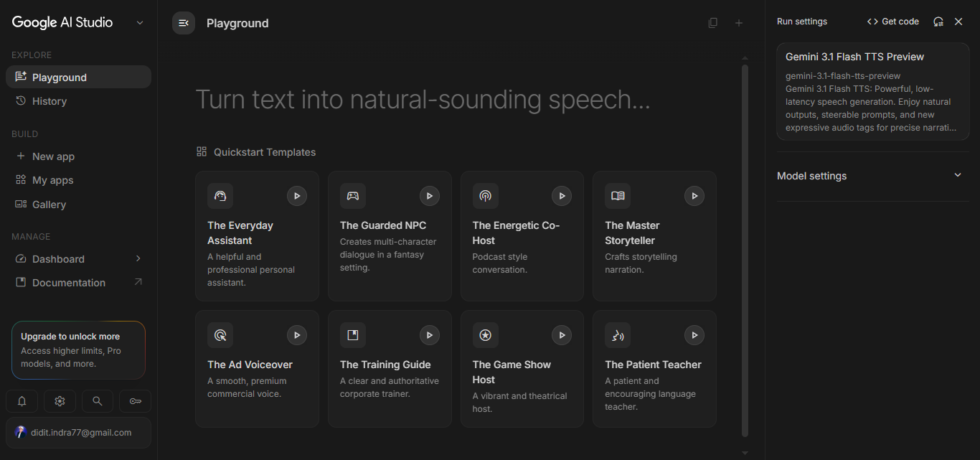This screenshot has width=980, height=460.
Task: Expand the Model settings section
Action: pyautogui.click(x=873, y=176)
